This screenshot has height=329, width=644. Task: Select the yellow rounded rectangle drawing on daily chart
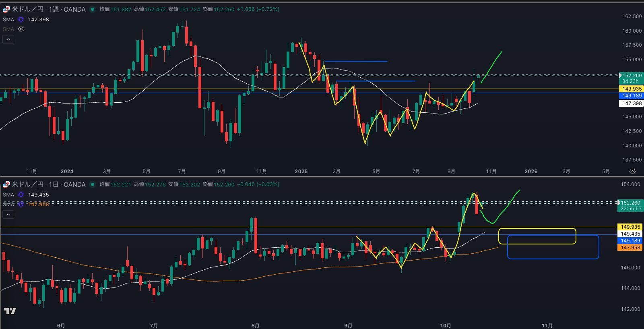(x=537, y=229)
